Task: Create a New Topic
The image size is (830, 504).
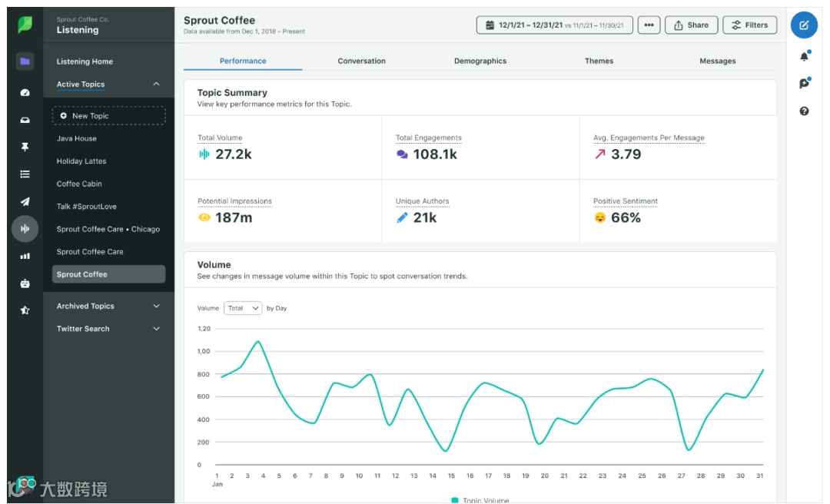Action: pos(108,116)
